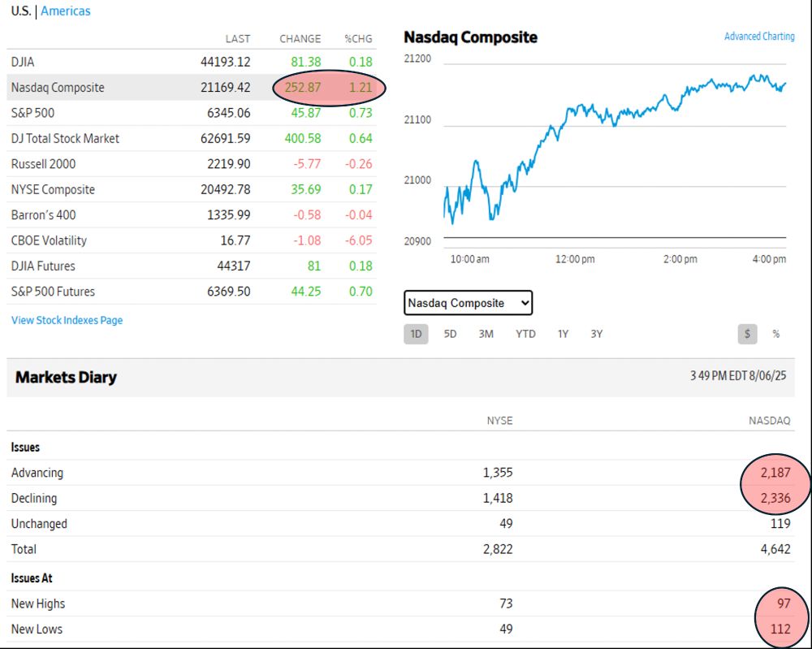This screenshot has height=649, width=812.
Task: Switch chart range to 3M
Action: click(486, 334)
